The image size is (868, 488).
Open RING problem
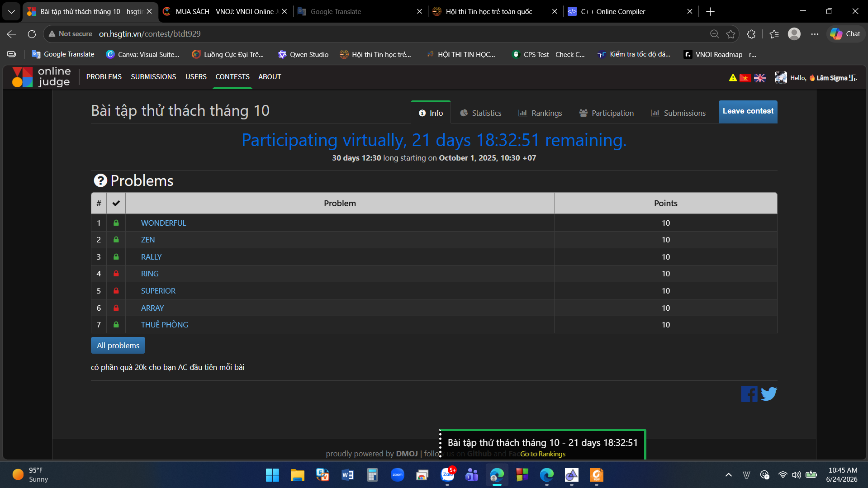click(150, 274)
